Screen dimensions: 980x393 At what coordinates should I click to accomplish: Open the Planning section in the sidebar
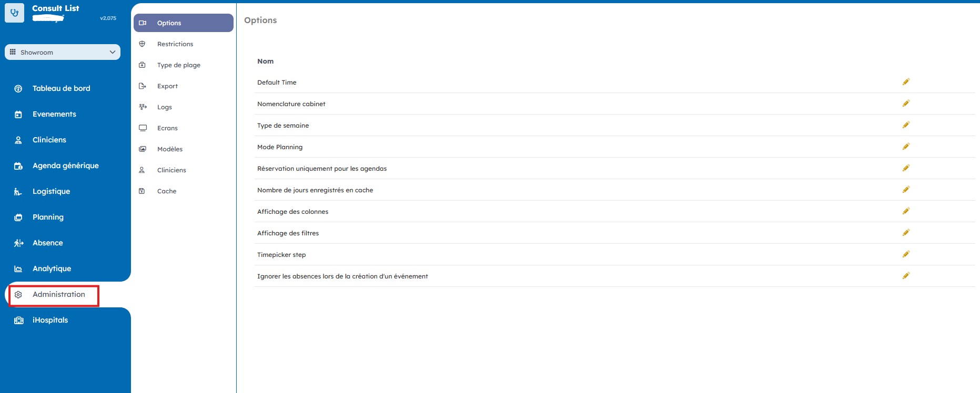click(x=48, y=217)
